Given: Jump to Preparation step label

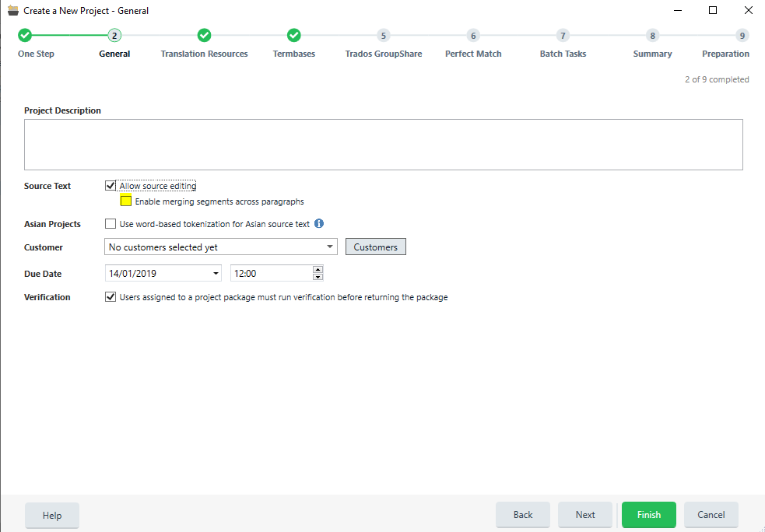Looking at the screenshot, I should [725, 54].
